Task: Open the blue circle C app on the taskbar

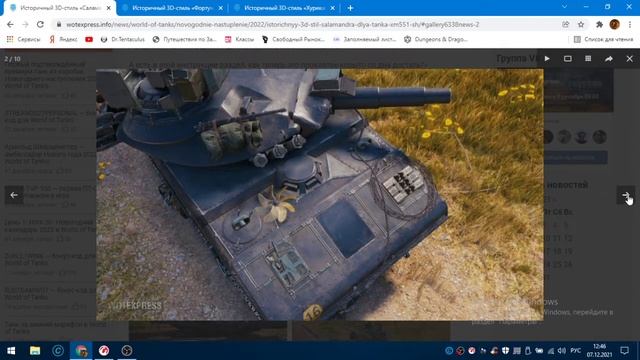Action: (58, 351)
